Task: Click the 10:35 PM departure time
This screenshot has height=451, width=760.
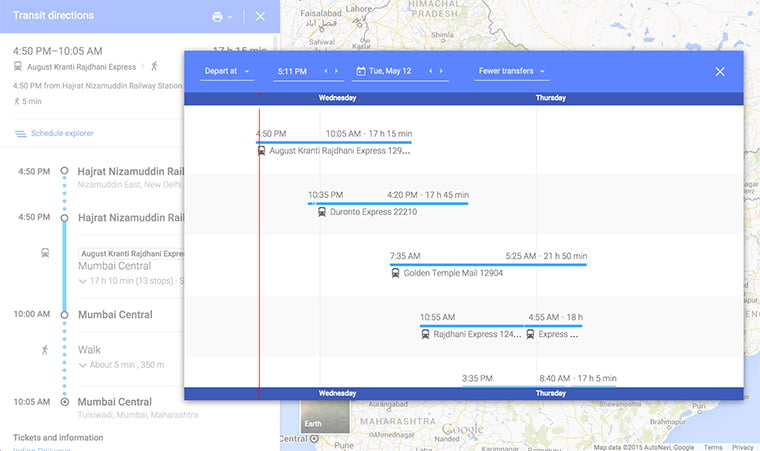Action: pos(325,195)
